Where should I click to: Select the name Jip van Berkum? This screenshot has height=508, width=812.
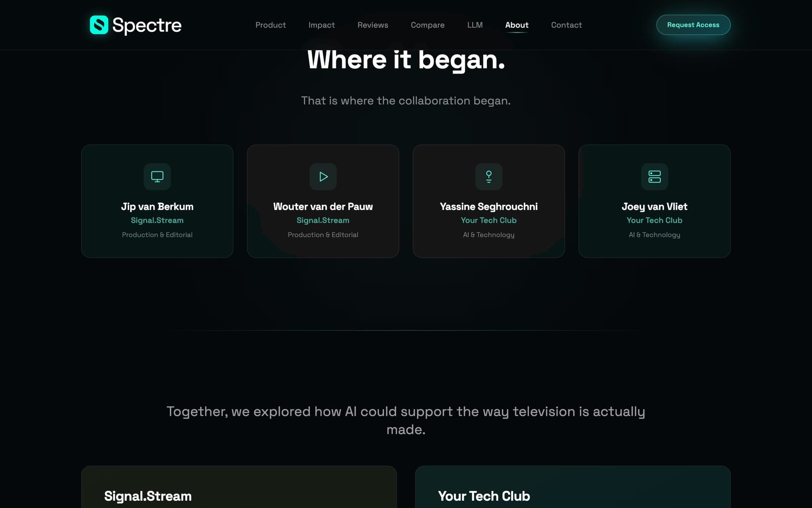pos(157,206)
